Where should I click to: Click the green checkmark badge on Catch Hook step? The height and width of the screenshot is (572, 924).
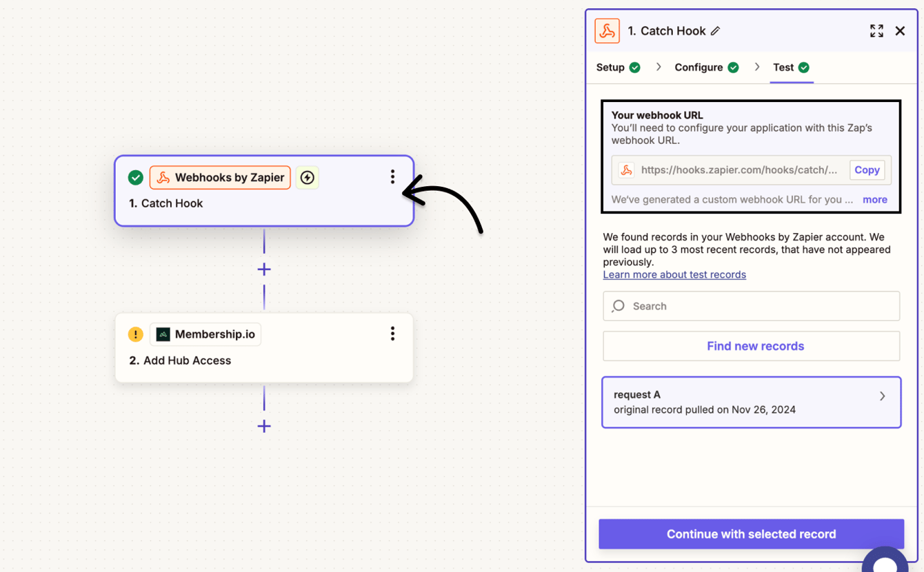point(136,177)
